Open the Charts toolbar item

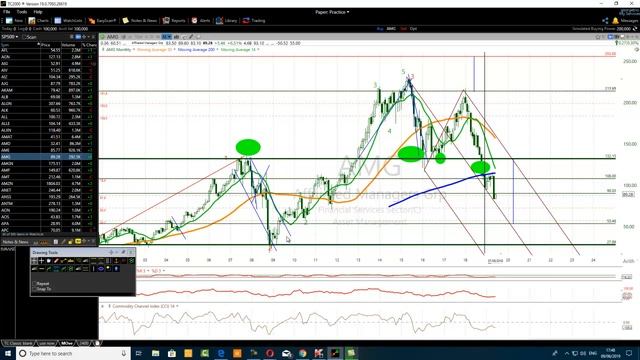38,20
